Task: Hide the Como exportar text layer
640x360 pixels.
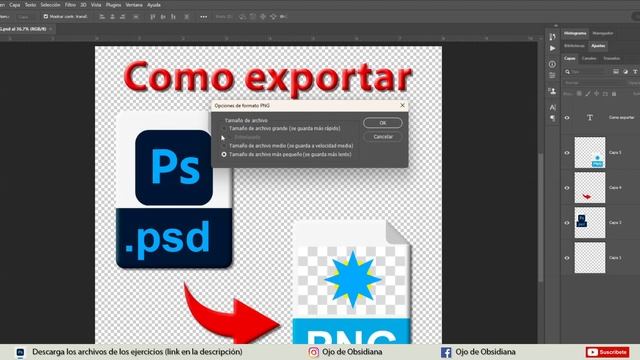Action: pos(567,118)
